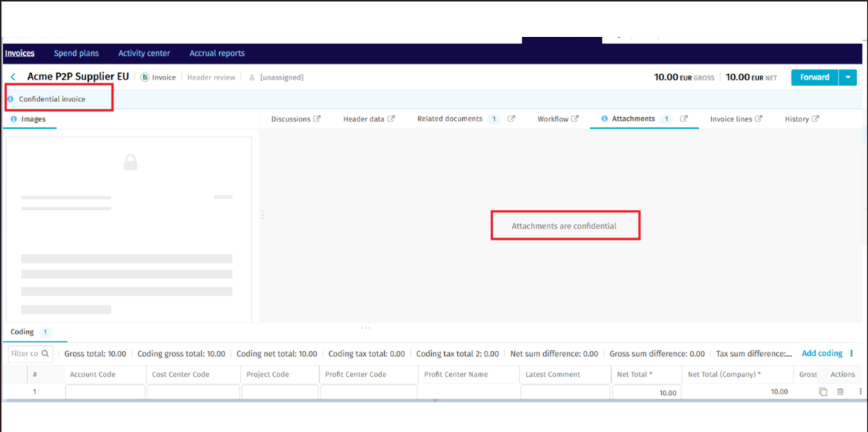
Task: Click the back arrow next to Acme P2P Supplier EU
Action: 13,76
